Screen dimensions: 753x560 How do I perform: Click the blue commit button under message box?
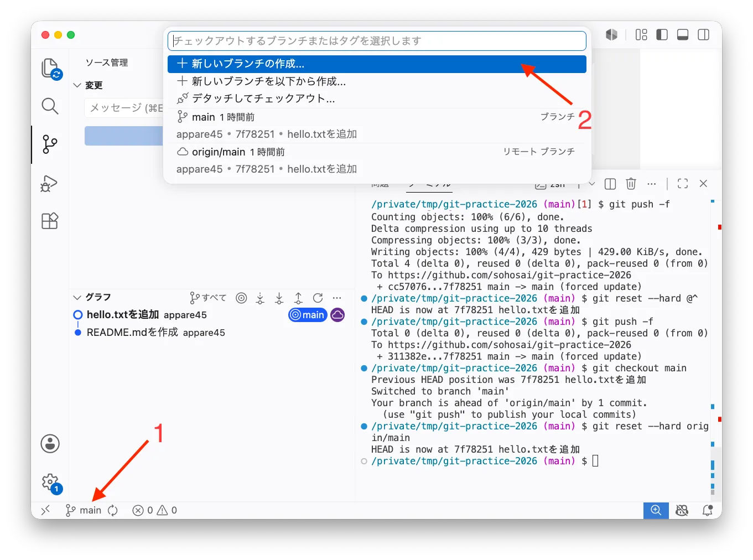(x=124, y=136)
